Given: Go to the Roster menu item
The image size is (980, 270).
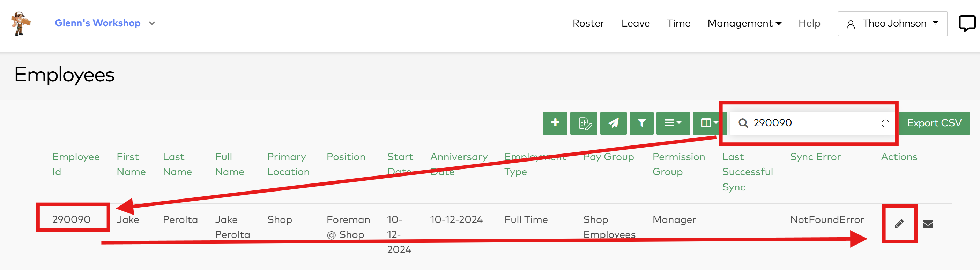Looking at the screenshot, I should pyautogui.click(x=588, y=24).
